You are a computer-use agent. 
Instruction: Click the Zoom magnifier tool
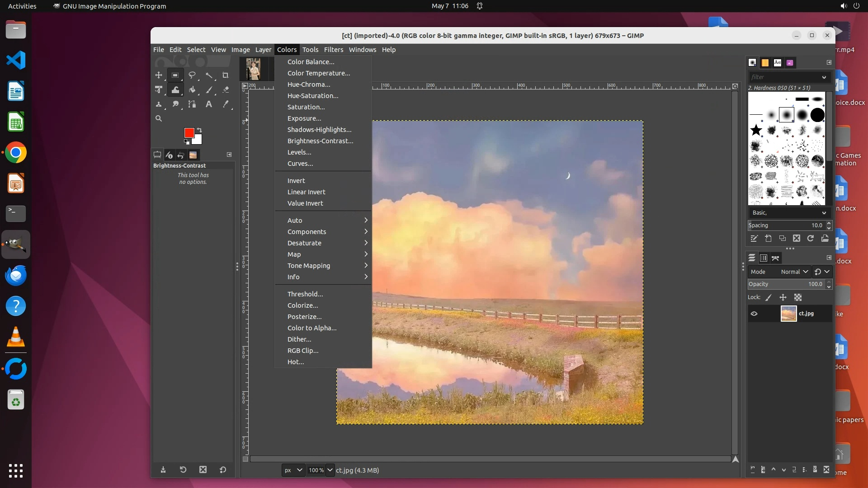click(159, 118)
